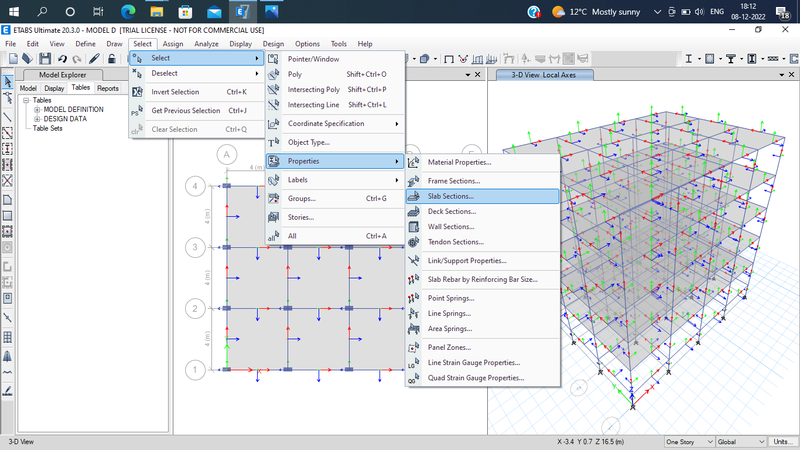Screen dimensions: 800x450
Task: Expand Coordinate Specification submenu
Action: pyautogui.click(x=335, y=123)
